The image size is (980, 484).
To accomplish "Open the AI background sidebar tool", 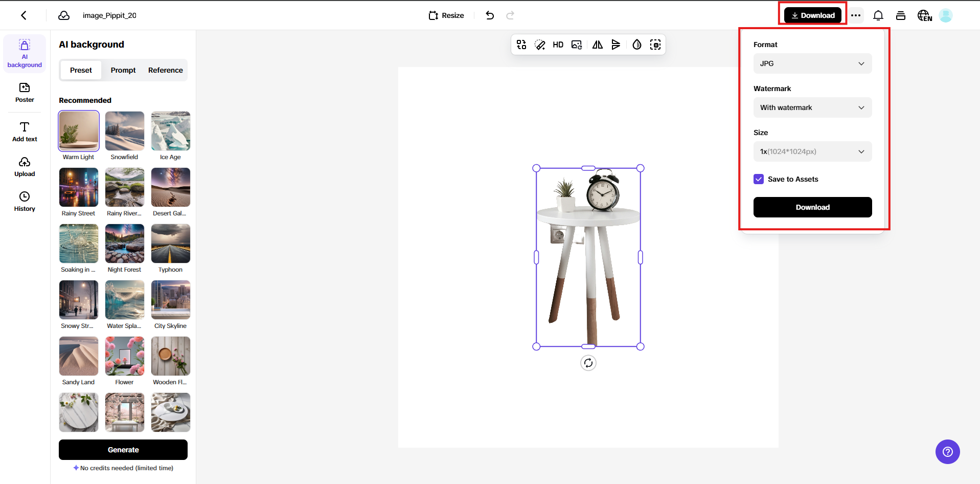I will [x=25, y=53].
